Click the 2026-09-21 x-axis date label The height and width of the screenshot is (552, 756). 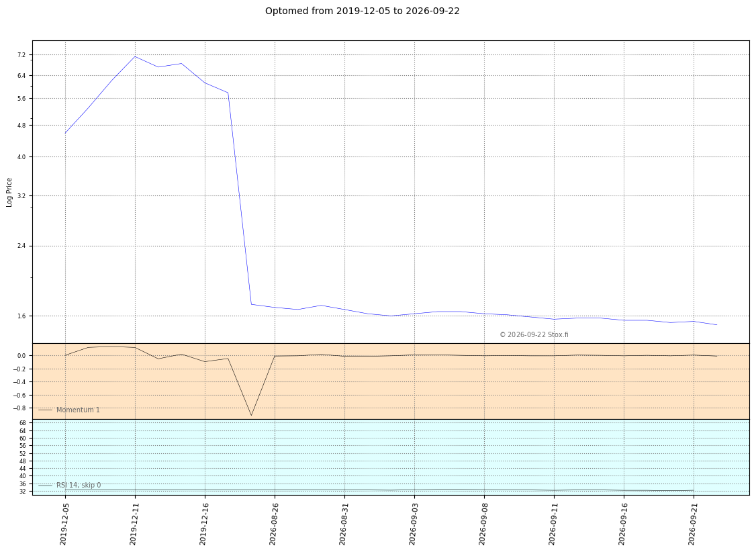pyautogui.click(x=694, y=524)
